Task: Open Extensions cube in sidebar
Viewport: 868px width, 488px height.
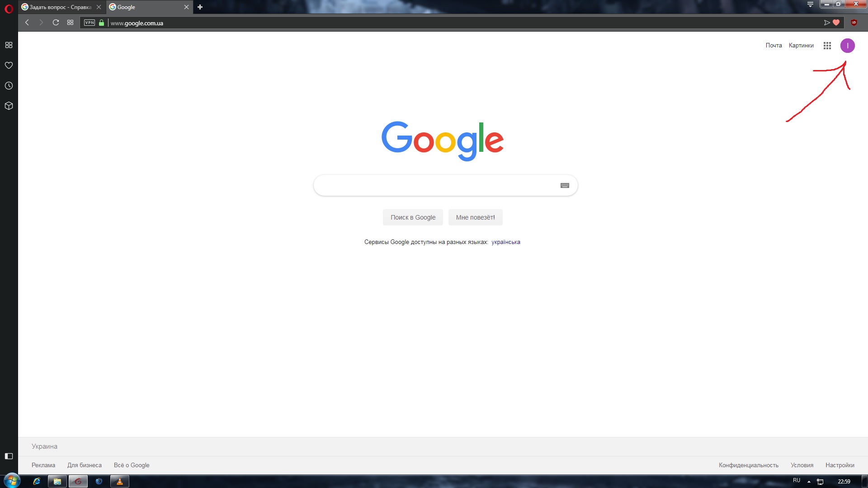Action: (x=9, y=106)
